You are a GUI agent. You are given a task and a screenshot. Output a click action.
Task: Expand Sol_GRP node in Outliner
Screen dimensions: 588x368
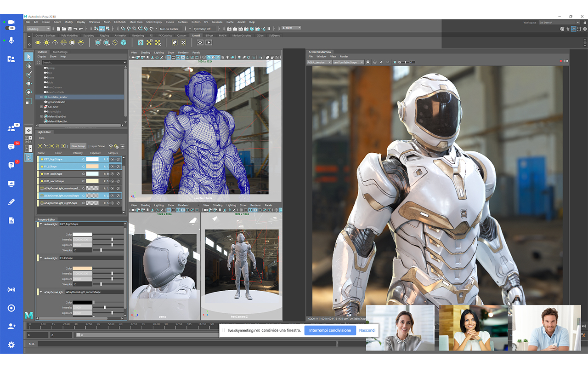(x=41, y=107)
